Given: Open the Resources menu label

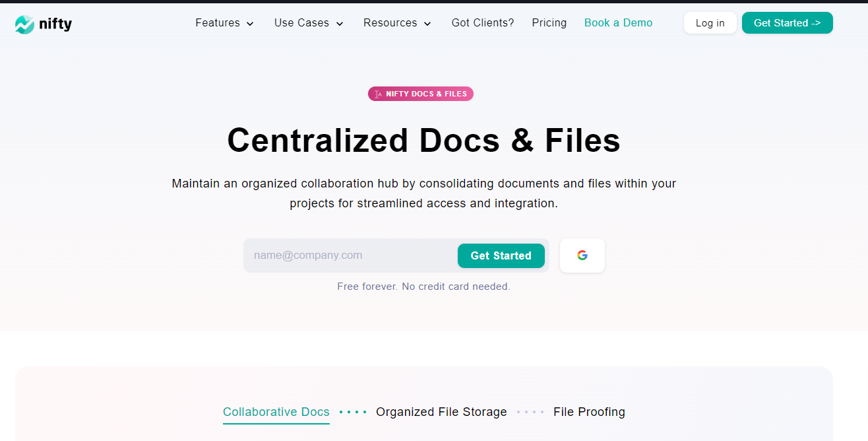Looking at the screenshot, I should tap(390, 23).
